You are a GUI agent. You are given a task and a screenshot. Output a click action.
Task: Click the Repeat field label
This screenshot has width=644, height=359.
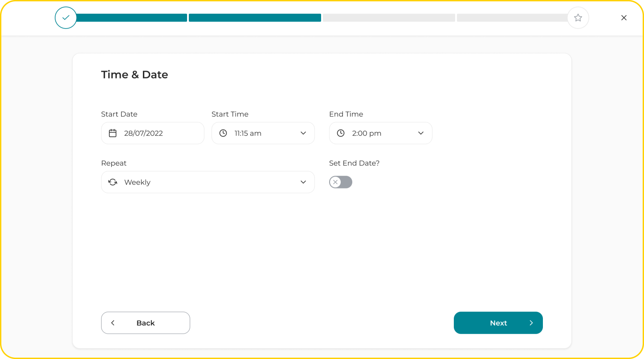[114, 163]
